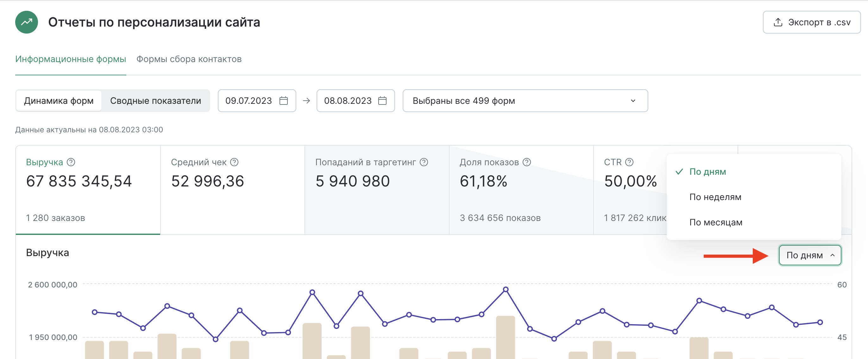Click the checkmark beside По дням option
868x359 pixels.
pyautogui.click(x=679, y=172)
